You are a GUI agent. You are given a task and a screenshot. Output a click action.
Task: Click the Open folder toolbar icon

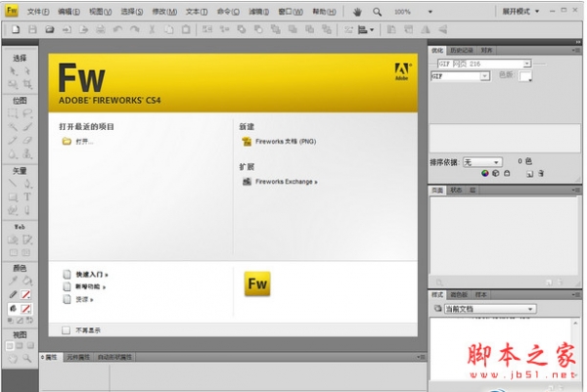(50, 29)
